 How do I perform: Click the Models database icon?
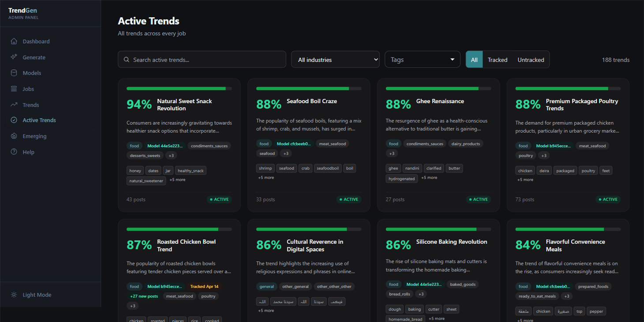pos(14,73)
